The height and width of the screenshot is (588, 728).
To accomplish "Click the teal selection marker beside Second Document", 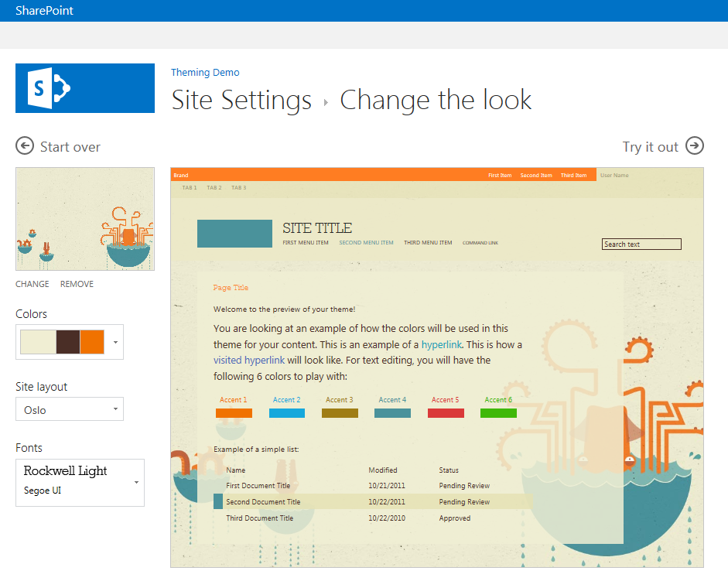I will (217, 501).
